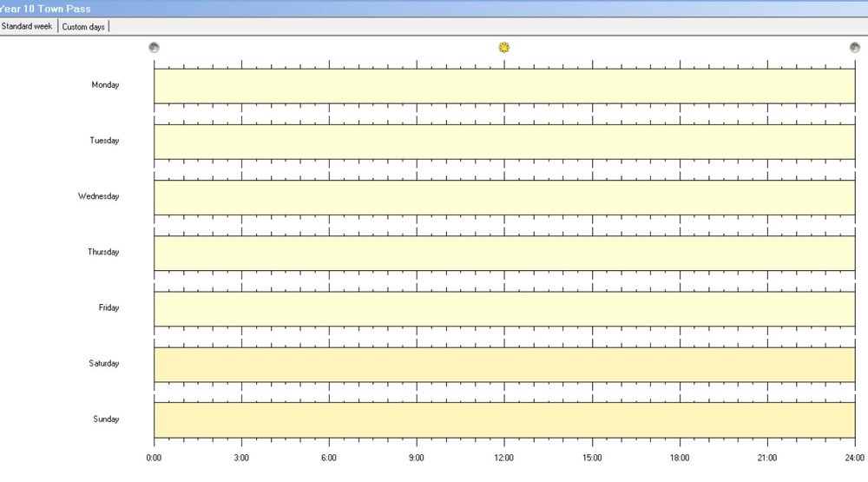Click the left midnight moon icon
The height and width of the screenshot is (482, 868).
154,47
